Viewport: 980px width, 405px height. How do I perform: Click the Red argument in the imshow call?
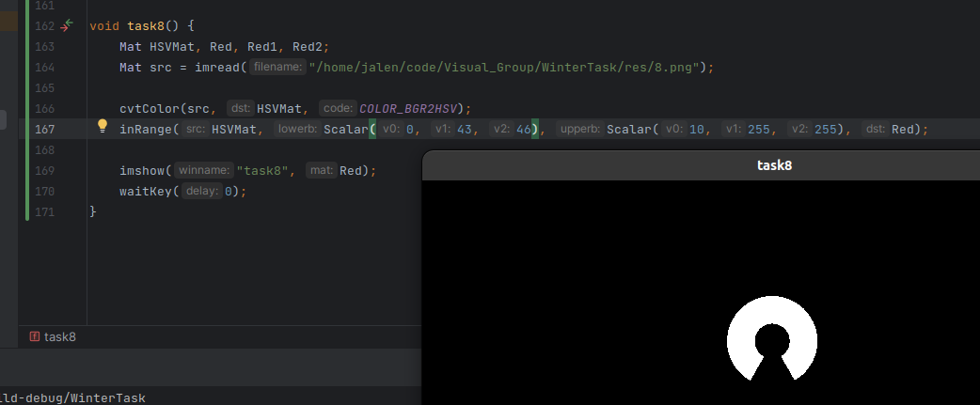coord(351,170)
